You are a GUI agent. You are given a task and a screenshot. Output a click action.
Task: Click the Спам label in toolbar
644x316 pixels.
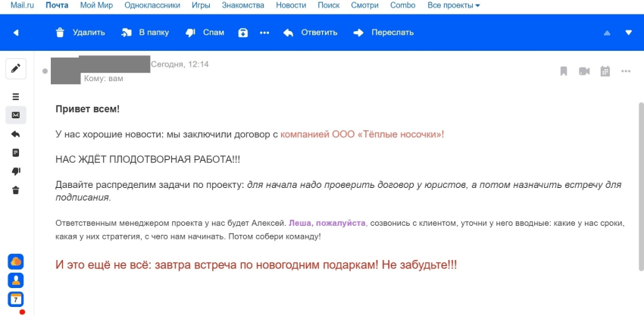[214, 33]
